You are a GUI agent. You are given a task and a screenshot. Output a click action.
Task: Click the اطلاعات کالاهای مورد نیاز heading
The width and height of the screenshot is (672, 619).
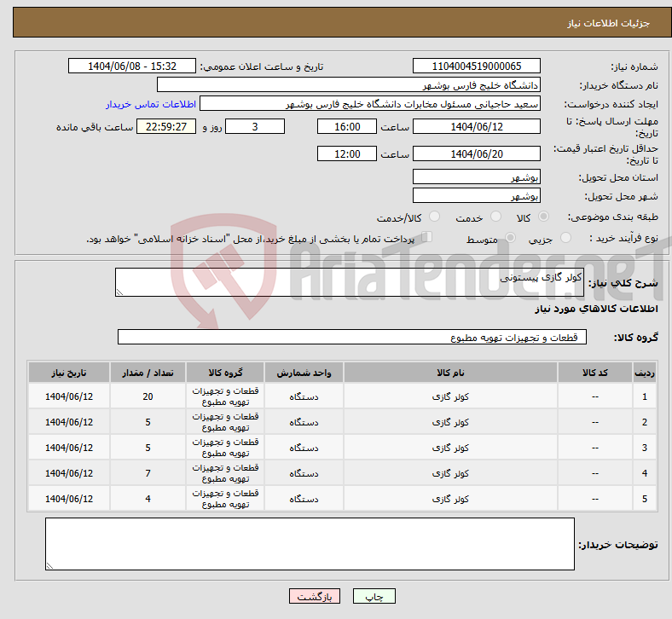[x=596, y=309]
